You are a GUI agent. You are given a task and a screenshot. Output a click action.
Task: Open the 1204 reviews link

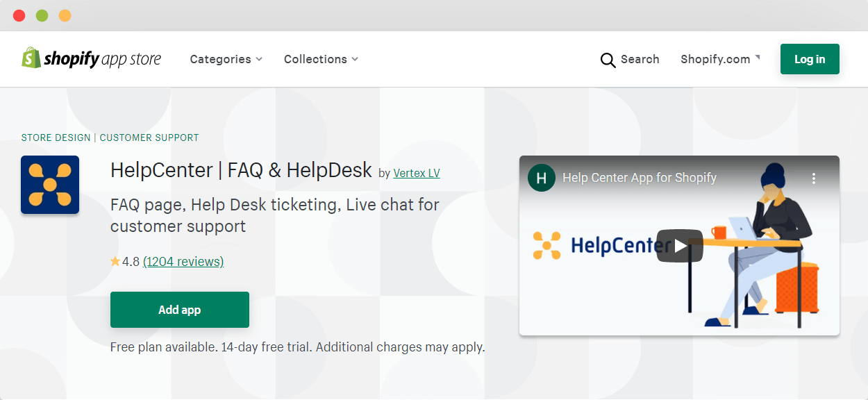coord(183,261)
